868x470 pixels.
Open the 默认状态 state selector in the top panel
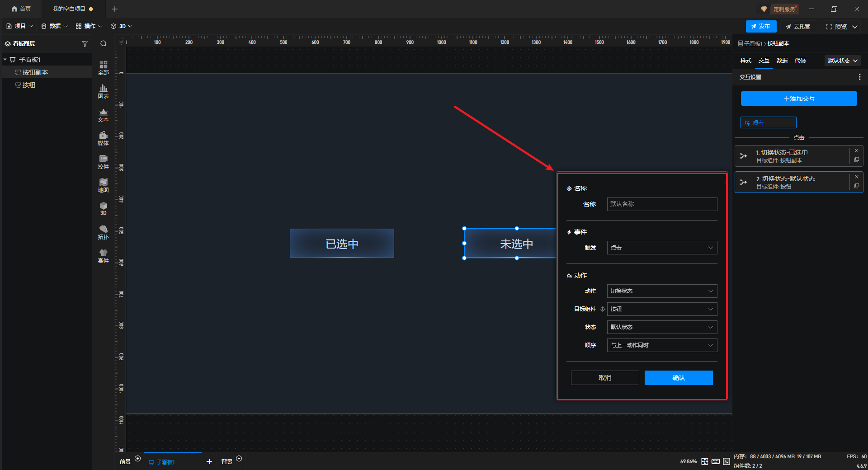(842, 61)
